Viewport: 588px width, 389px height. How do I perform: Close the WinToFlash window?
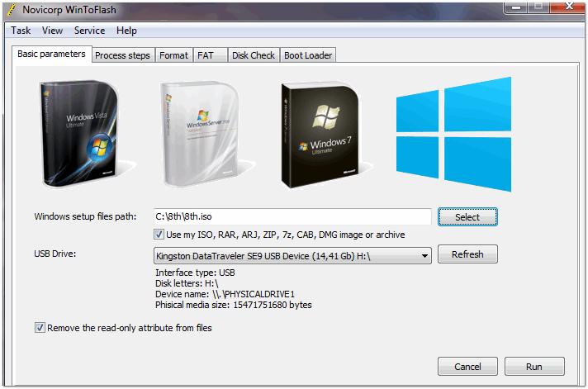569,7
